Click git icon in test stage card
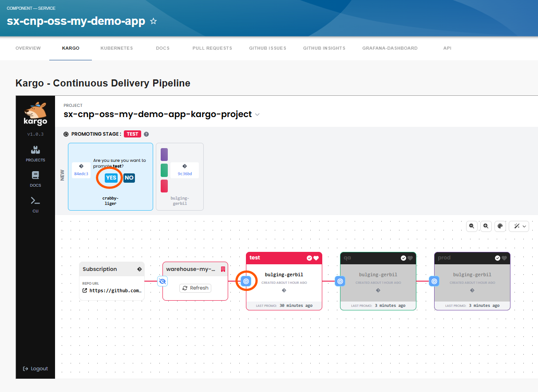The image size is (538, 392). 284,290
